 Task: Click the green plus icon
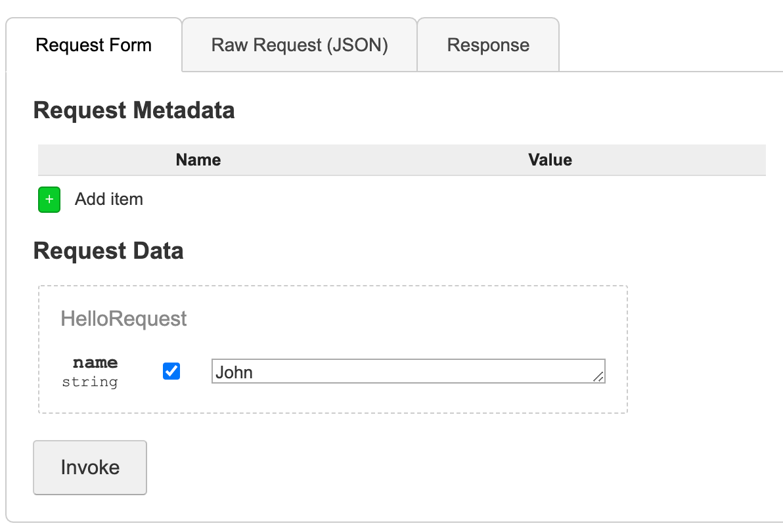coord(49,200)
